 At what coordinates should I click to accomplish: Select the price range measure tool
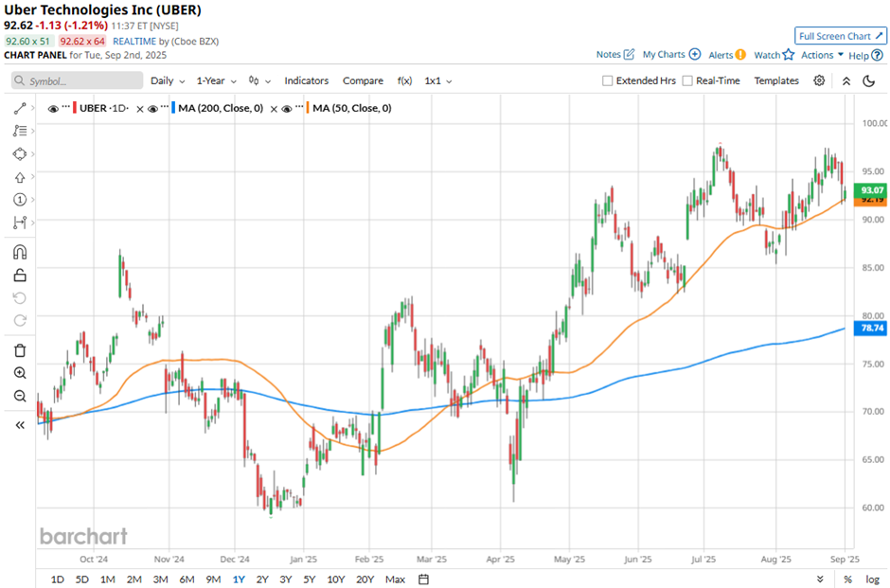tap(20, 223)
